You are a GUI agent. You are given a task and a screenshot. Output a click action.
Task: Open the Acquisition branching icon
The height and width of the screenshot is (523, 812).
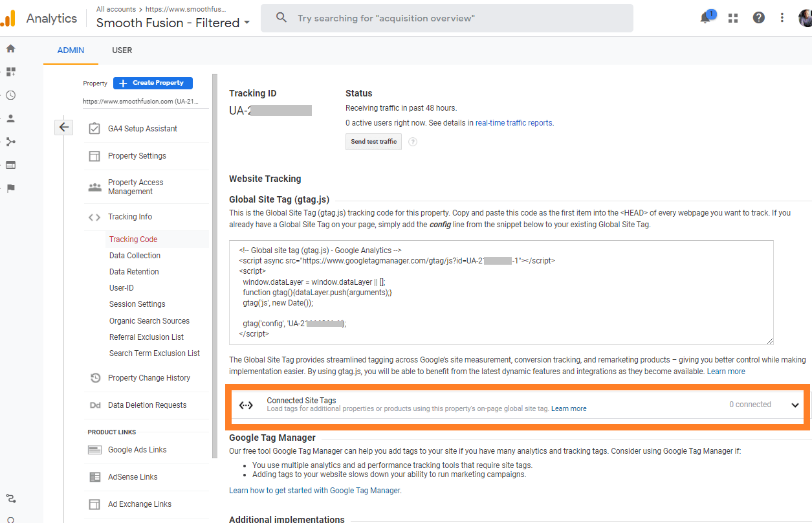pyautogui.click(x=10, y=142)
